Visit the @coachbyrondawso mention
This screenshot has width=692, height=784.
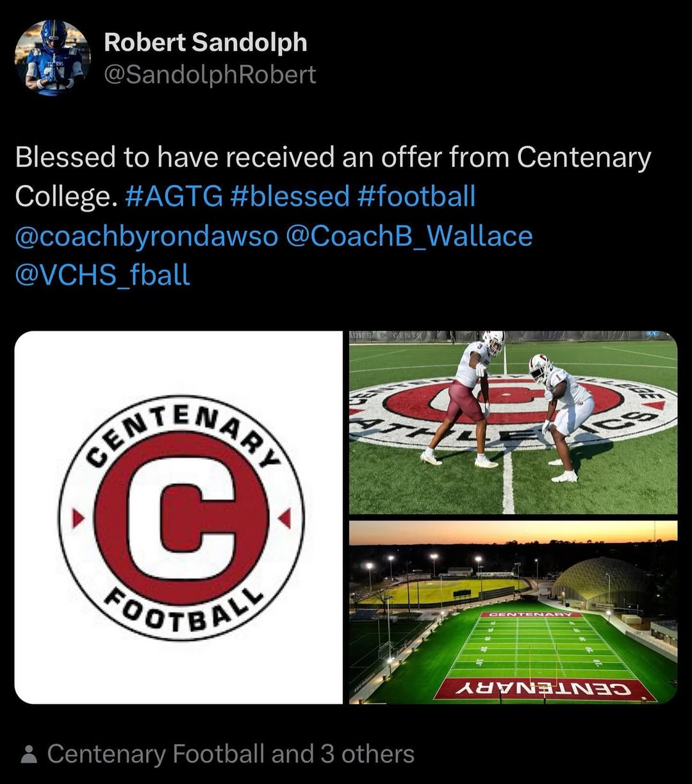(147, 236)
